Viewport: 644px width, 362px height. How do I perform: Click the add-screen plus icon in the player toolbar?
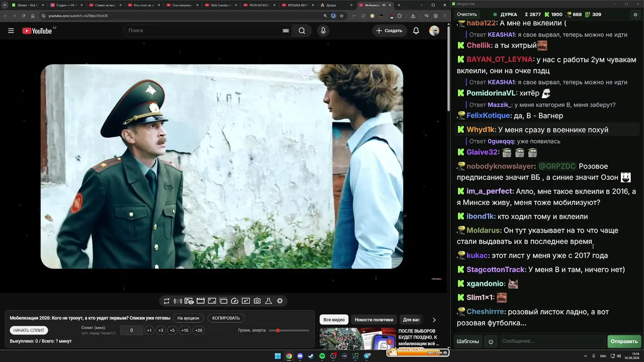(x=246, y=301)
